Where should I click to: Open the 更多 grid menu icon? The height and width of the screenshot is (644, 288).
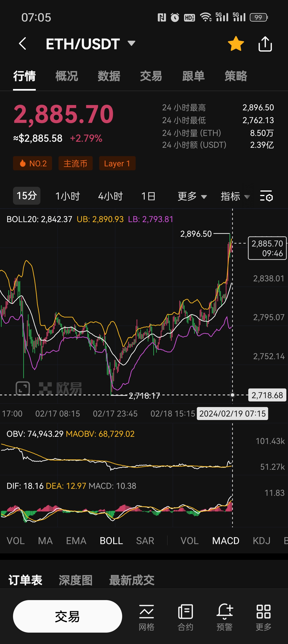coord(264,617)
